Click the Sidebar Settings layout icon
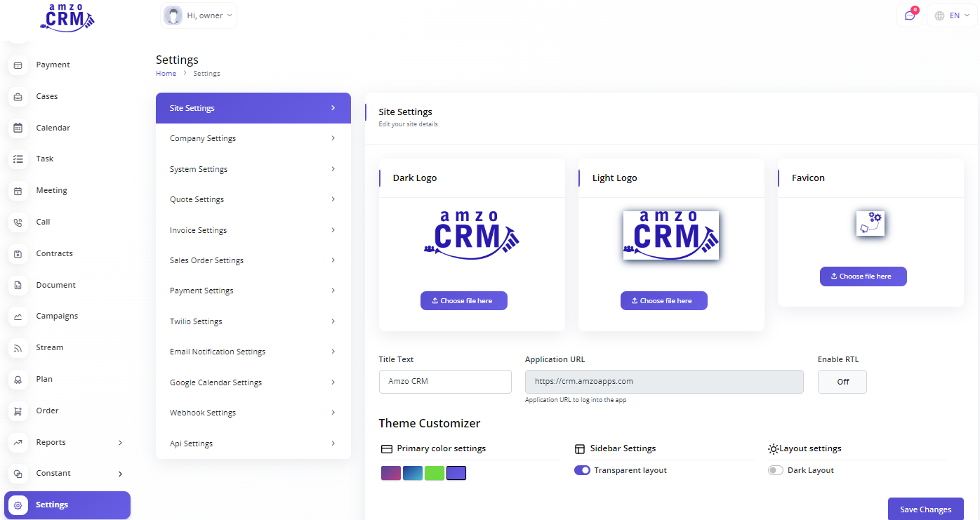The width and height of the screenshot is (980, 520). click(580, 449)
